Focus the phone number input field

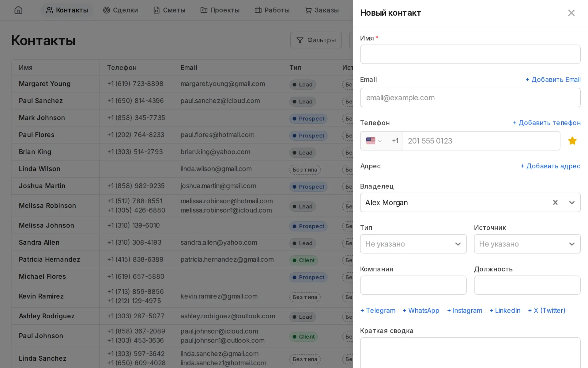pyautogui.click(x=481, y=141)
